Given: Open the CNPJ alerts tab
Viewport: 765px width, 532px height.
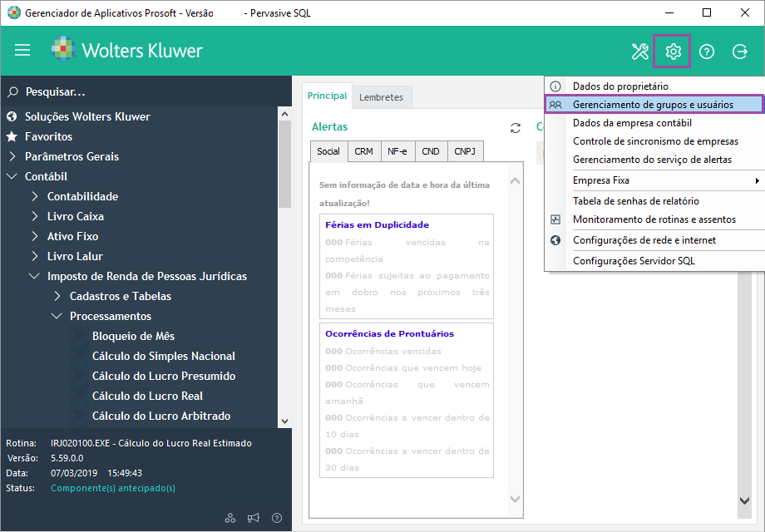Looking at the screenshot, I should (465, 151).
